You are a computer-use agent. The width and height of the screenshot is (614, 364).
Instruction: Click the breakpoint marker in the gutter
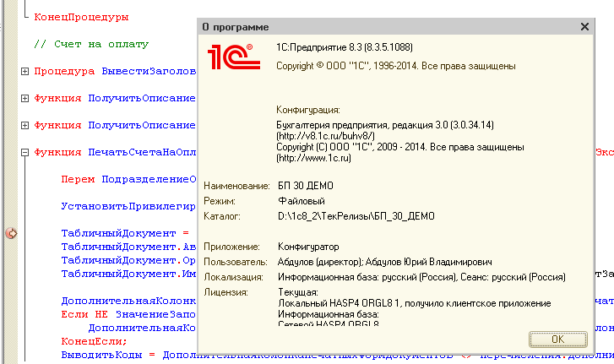[11, 233]
